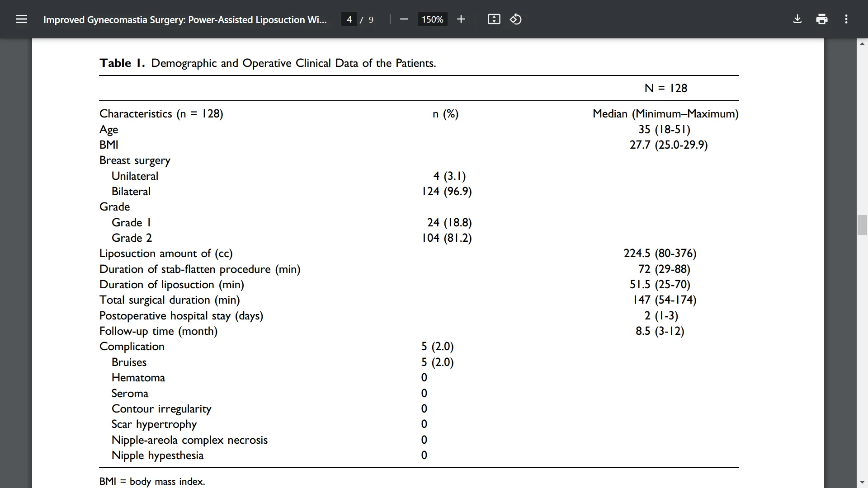Image resolution: width=868 pixels, height=488 pixels.
Task: Click the value '8.5 (3-12)'
Action: 660,331
